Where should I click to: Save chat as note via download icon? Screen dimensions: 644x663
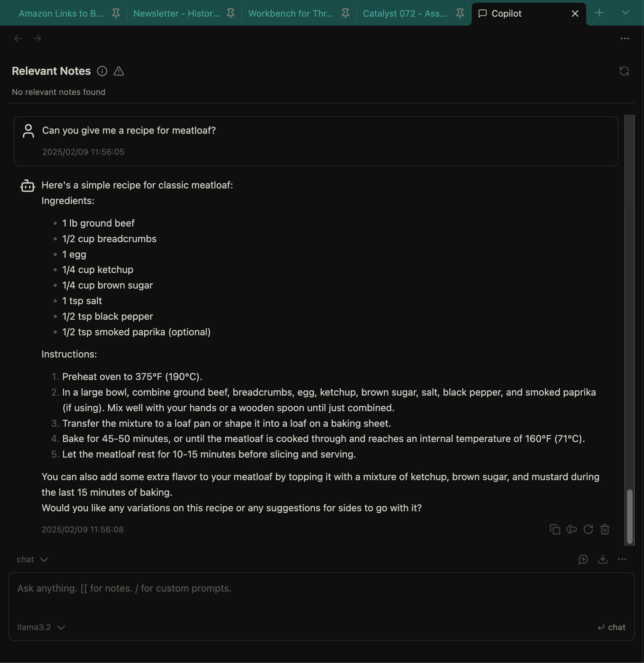pos(603,559)
